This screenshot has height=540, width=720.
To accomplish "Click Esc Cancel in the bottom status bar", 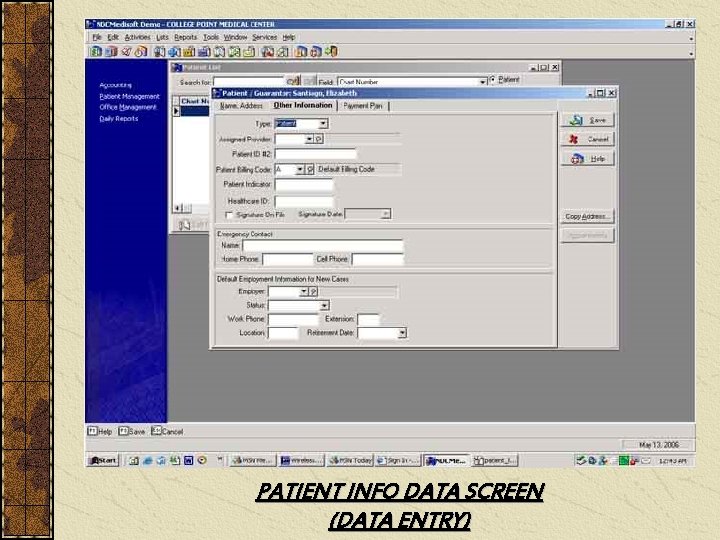I will pos(167,432).
